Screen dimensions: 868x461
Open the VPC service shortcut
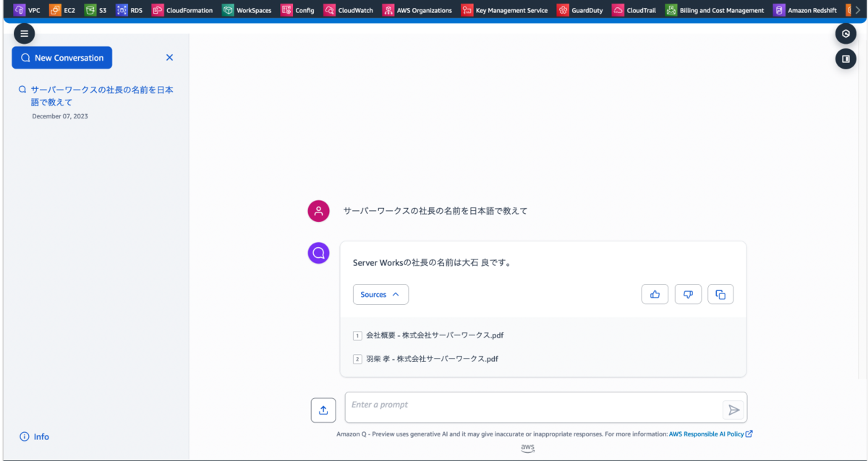[27, 10]
